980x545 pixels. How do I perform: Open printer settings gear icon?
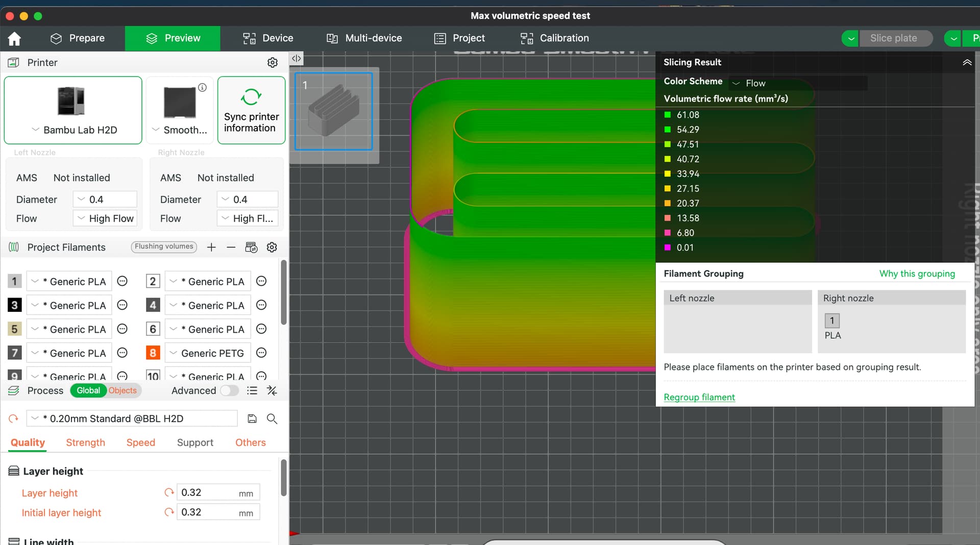(x=273, y=62)
